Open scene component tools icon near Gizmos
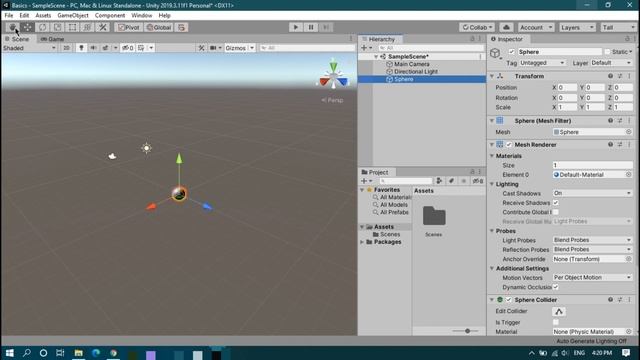 201,48
